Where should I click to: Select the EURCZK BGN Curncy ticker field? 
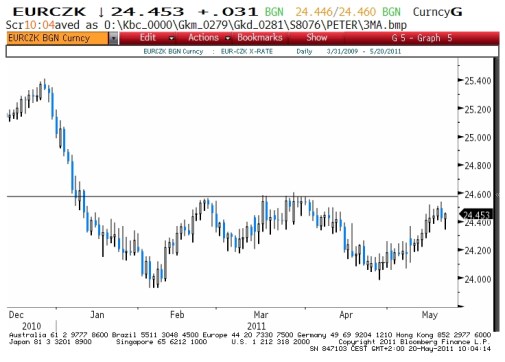click(57, 39)
